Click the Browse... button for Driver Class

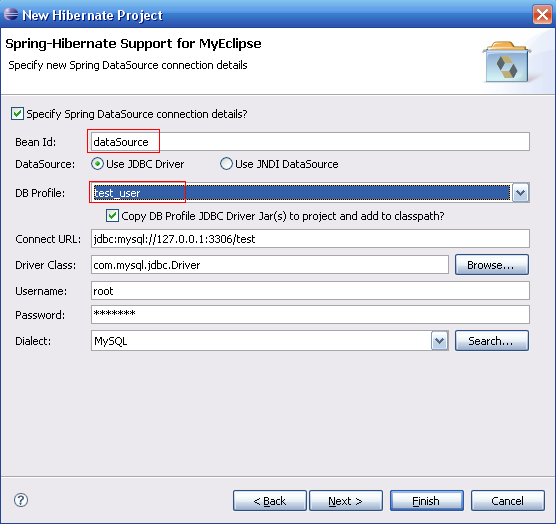click(x=492, y=265)
